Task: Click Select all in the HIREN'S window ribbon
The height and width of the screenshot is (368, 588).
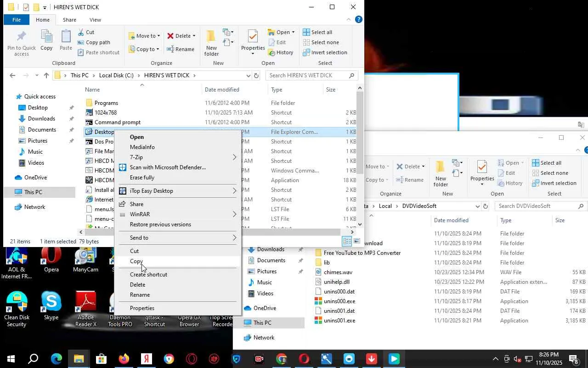Action: click(x=317, y=32)
